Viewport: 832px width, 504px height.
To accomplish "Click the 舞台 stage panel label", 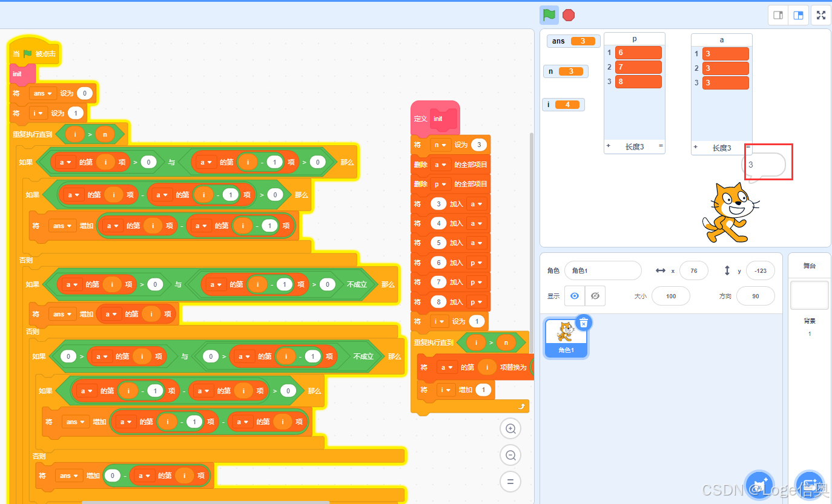I will [x=810, y=266].
